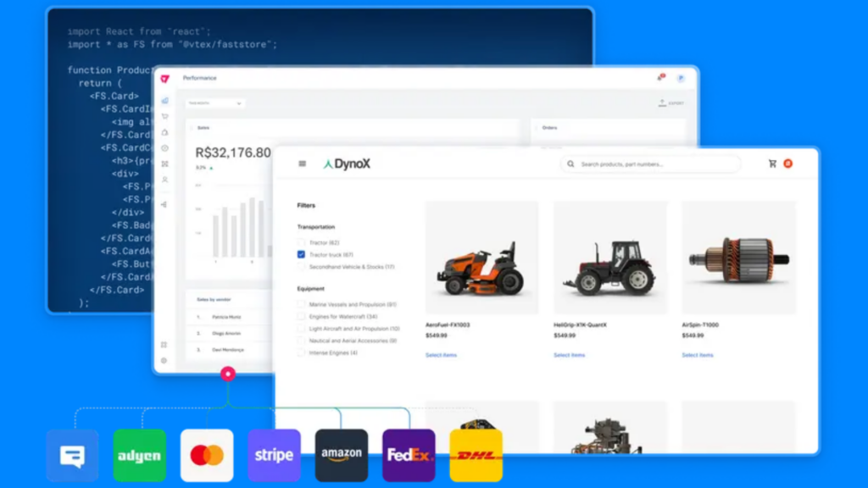868x488 pixels.
Task: Click Select items under HeliGrip-XTK-QuantX
Action: [x=569, y=355]
